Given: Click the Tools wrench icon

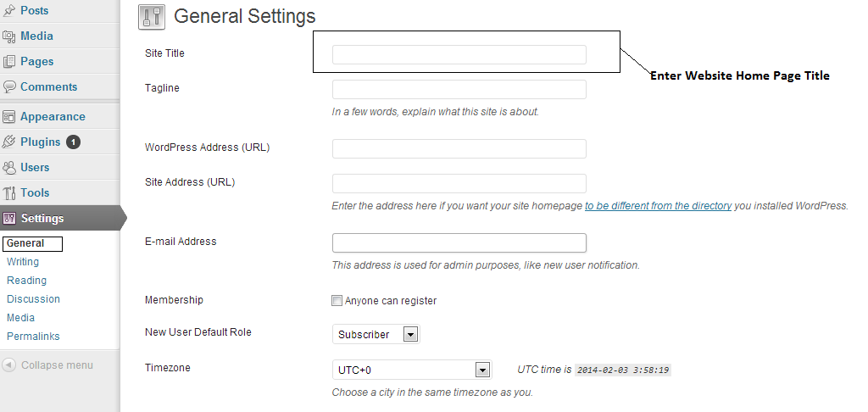Looking at the screenshot, I should point(9,193).
